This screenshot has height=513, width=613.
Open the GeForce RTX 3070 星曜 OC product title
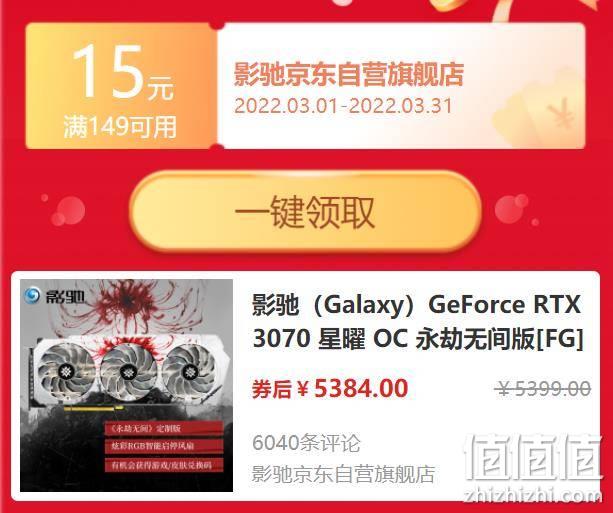coord(417,321)
